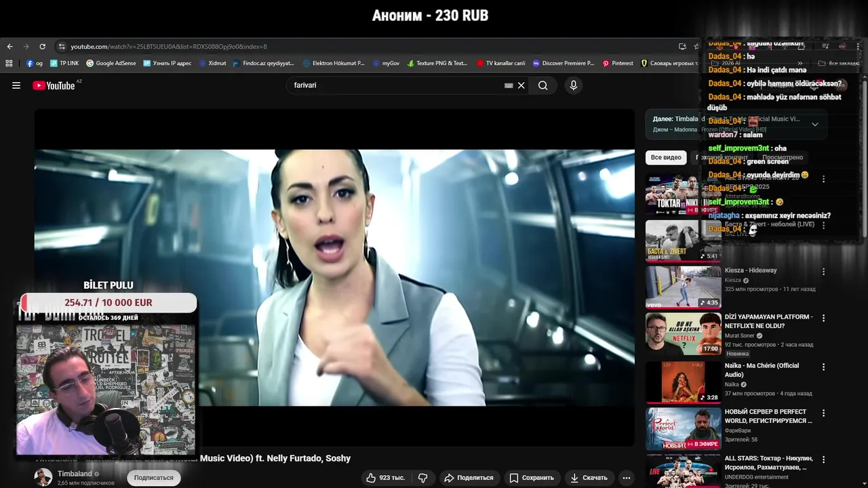The width and height of the screenshot is (868, 488).
Task: Click the Скачать download button
Action: 589,478
